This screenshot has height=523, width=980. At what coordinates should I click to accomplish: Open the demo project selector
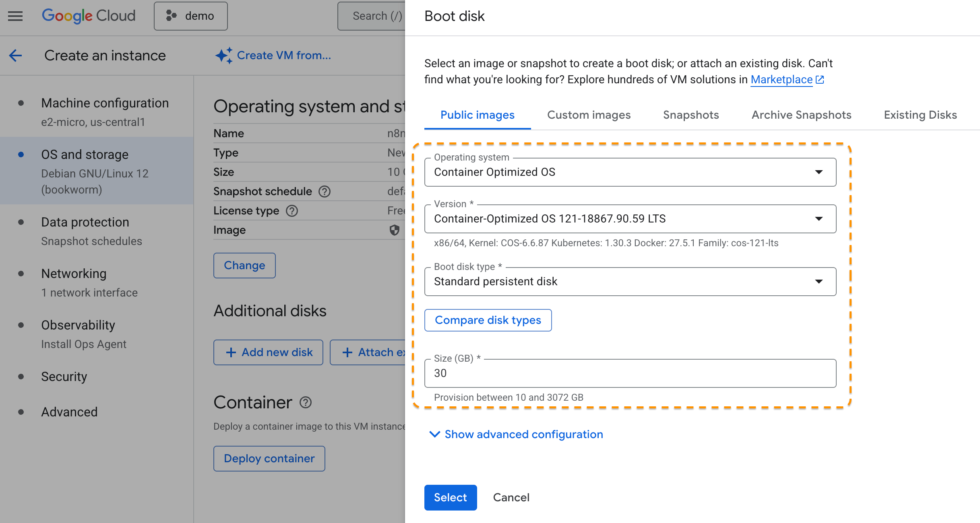(x=191, y=16)
